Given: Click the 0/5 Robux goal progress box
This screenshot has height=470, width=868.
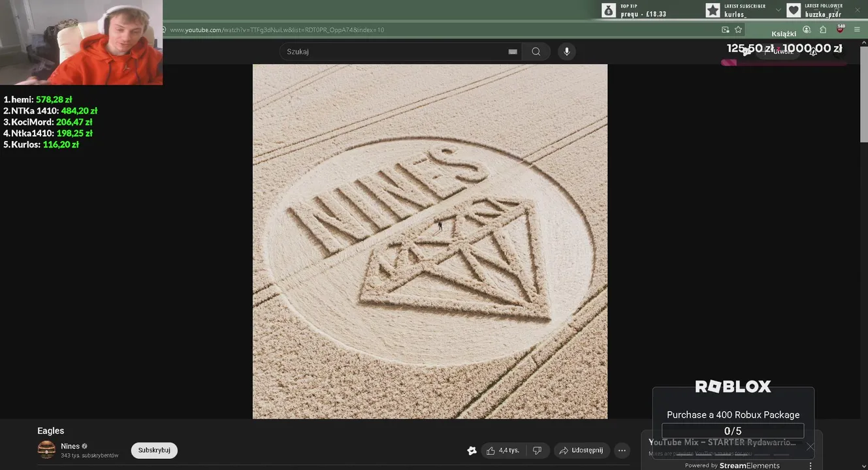Looking at the screenshot, I should coord(733,431).
